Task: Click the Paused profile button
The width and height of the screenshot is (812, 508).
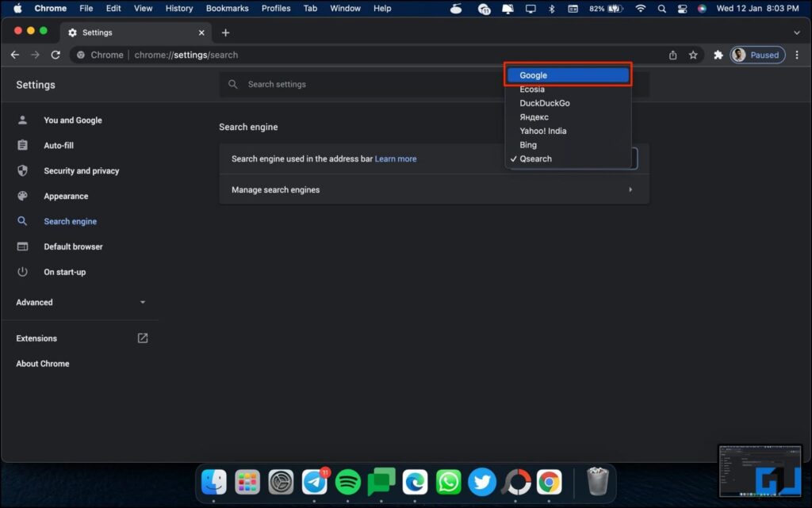Action: click(757, 55)
